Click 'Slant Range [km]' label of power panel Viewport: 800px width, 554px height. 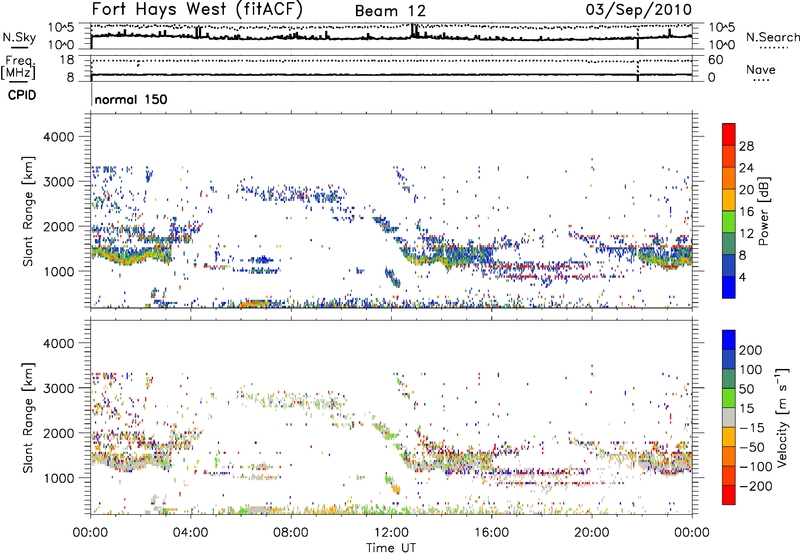[x=28, y=211]
